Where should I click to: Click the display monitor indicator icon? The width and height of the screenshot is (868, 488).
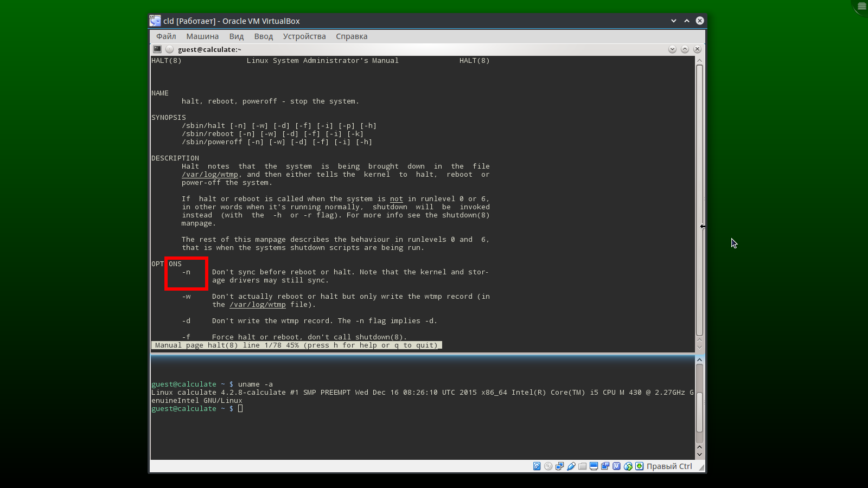[593, 466]
